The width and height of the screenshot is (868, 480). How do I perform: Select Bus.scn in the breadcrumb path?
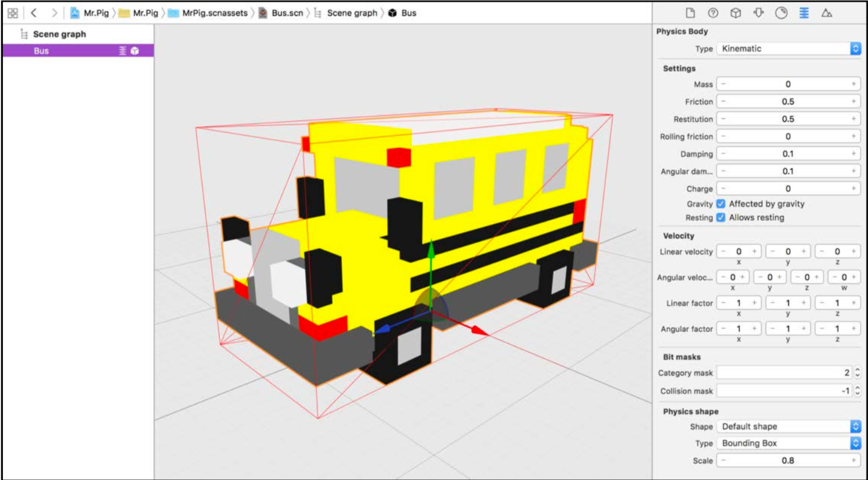[281, 13]
